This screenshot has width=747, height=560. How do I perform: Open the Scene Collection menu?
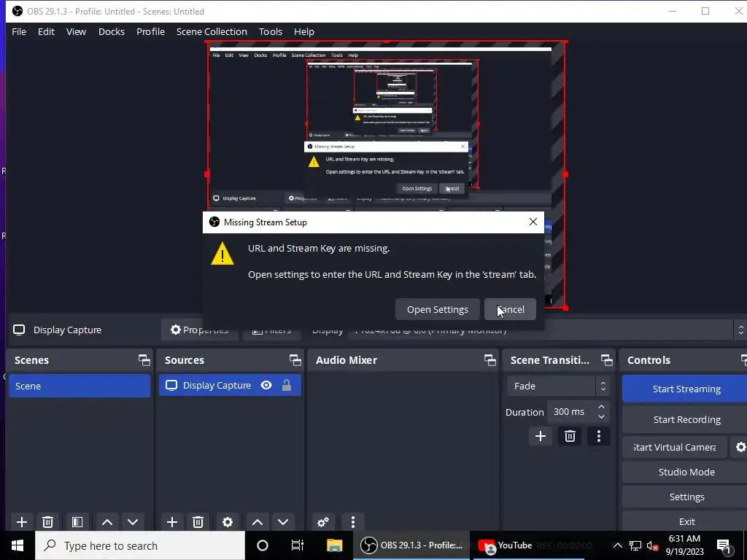(x=212, y=31)
